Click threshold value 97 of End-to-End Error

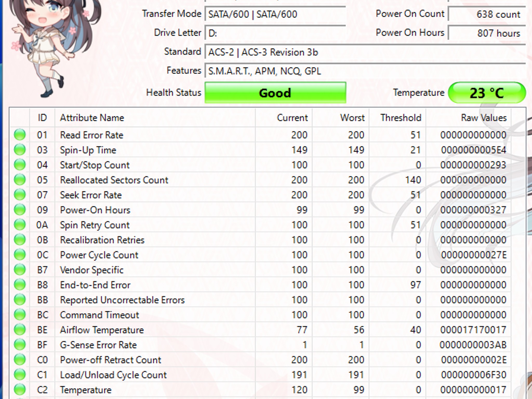[x=416, y=285]
